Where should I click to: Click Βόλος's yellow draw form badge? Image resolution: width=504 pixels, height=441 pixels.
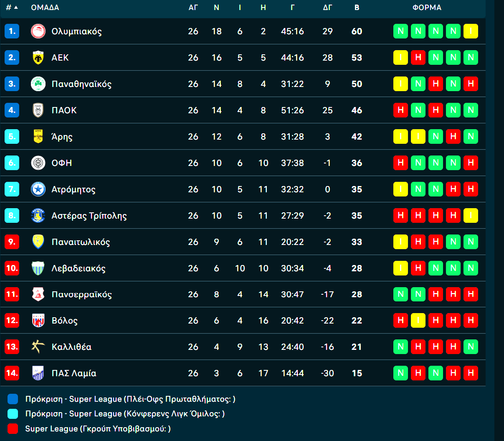click(x=418, y=321)
